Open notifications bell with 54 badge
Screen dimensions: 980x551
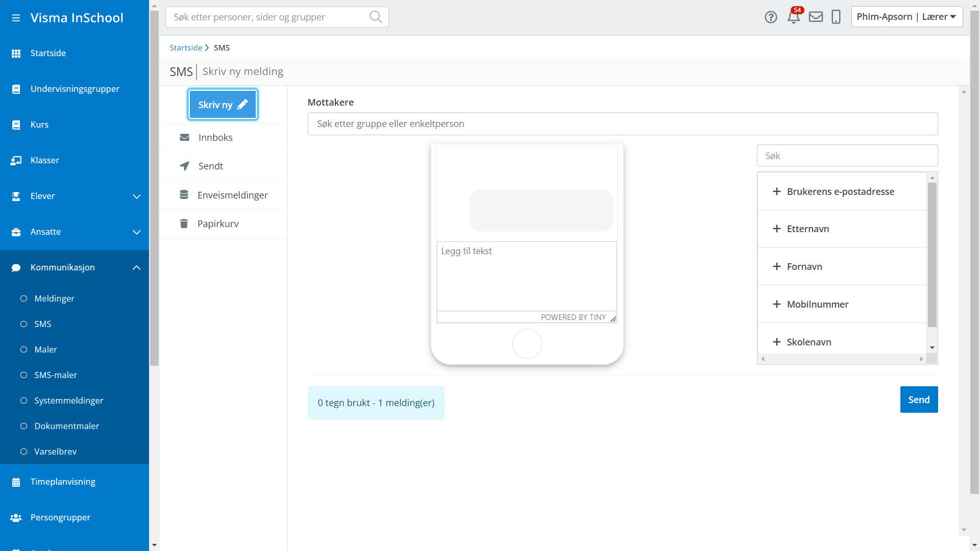[x=794, y=17]
